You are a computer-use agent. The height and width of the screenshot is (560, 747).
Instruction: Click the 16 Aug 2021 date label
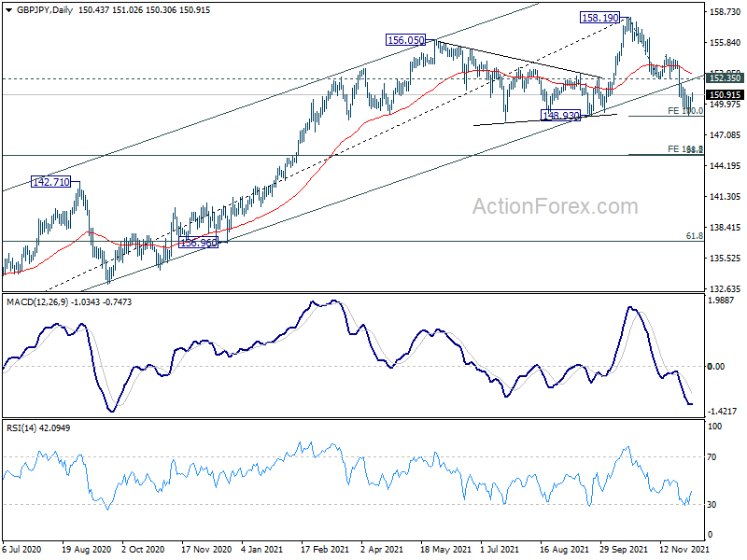point(564,550)
